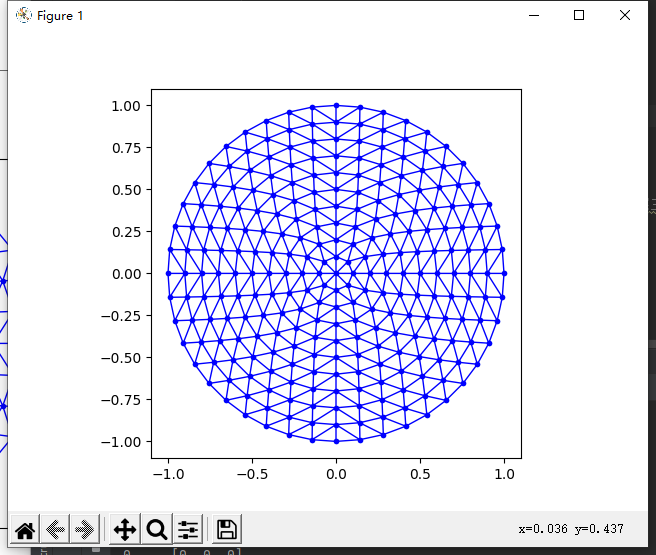
Task: Click the y-axis label 0.50
Action: pyautogui.click(x=126, y=190)
